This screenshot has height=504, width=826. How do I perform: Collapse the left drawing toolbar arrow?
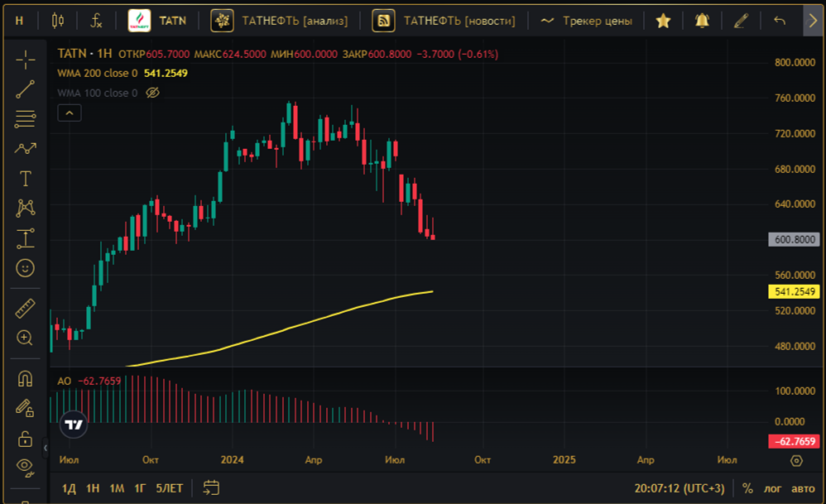[46, 448]
